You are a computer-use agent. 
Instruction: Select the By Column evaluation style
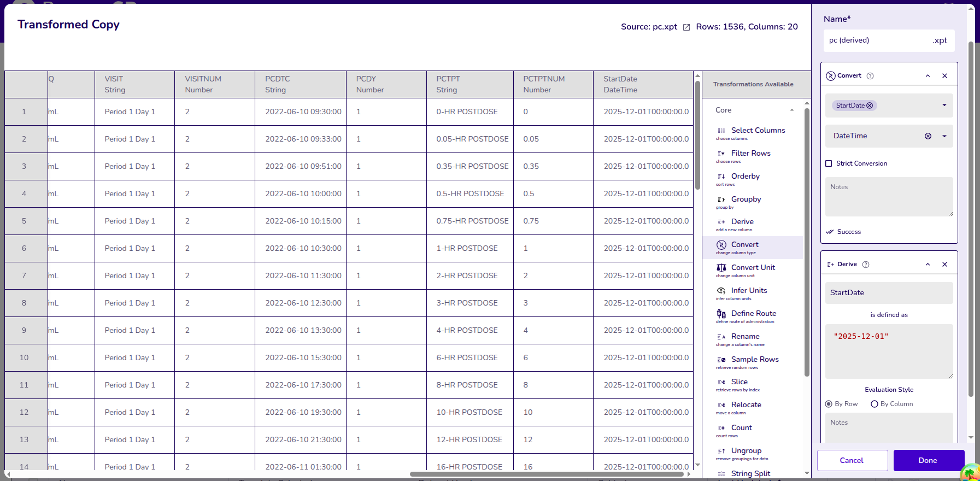tap(875, 404)
